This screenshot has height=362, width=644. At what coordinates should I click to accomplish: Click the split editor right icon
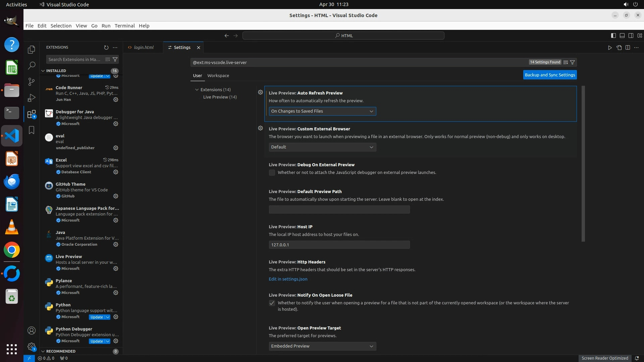point(628,48)
